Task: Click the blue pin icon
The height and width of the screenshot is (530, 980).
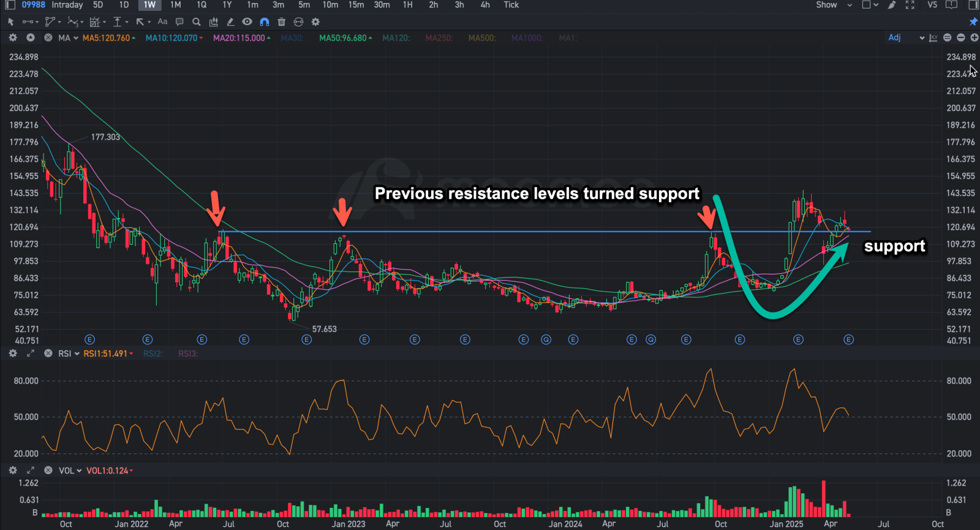Action: pos(973,22)
